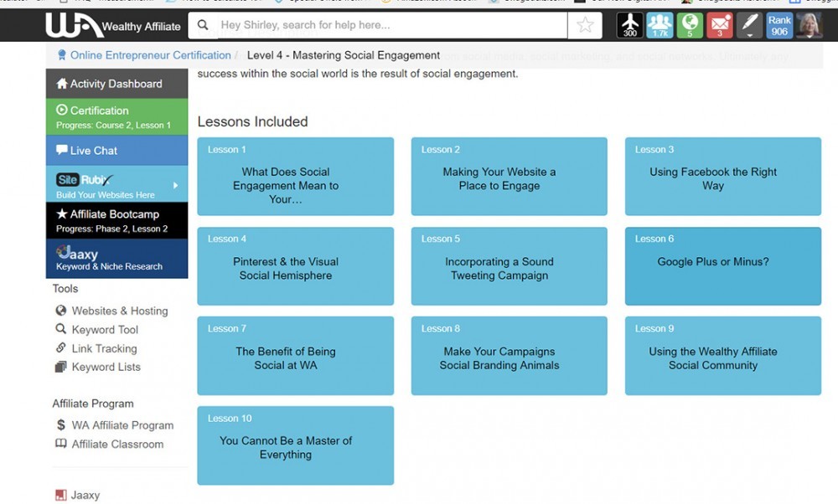Open the Affiliate Classroom link

point(117,444)
